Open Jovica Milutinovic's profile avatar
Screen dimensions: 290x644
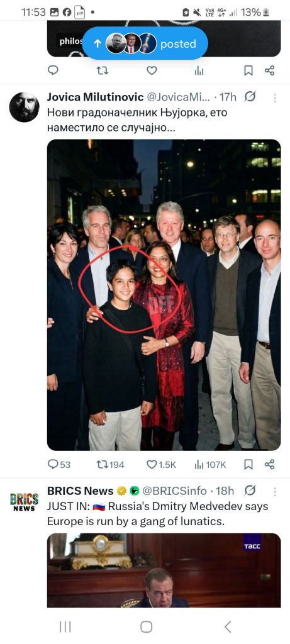(x=25, y=107)
